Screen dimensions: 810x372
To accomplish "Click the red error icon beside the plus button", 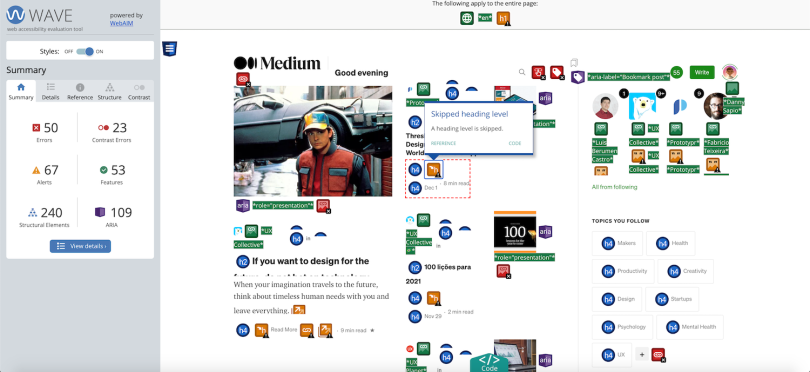I will click(658, 354).
